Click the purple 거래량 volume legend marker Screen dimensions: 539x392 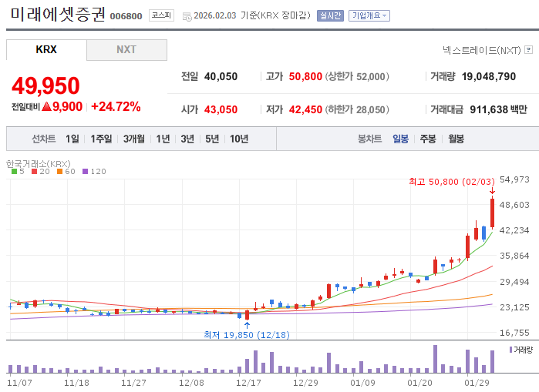point(510,350)
